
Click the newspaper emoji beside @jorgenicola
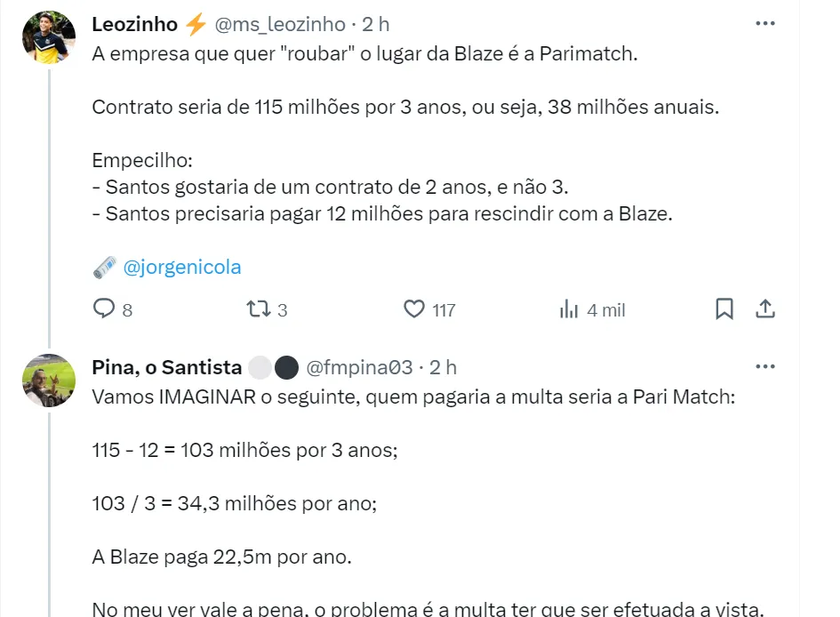coord(104,267)
